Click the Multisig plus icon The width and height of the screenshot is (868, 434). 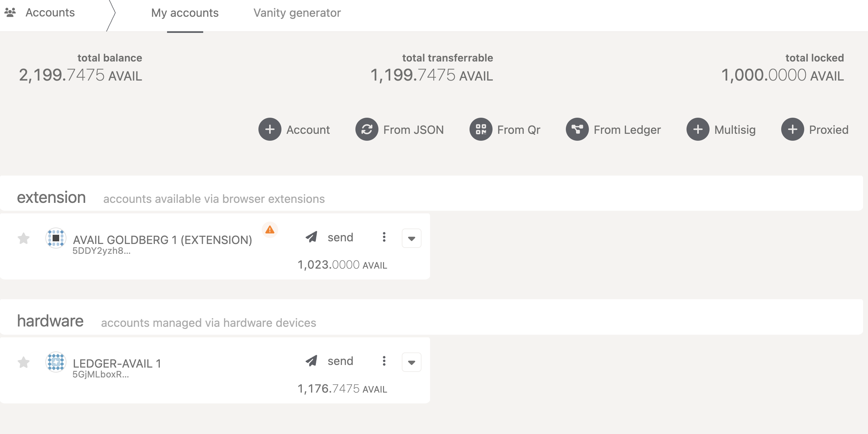pos(697,130)
